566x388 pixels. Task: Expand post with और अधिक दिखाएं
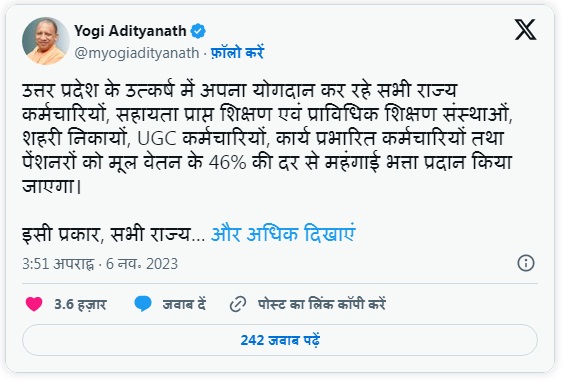[x=283, y=234]
